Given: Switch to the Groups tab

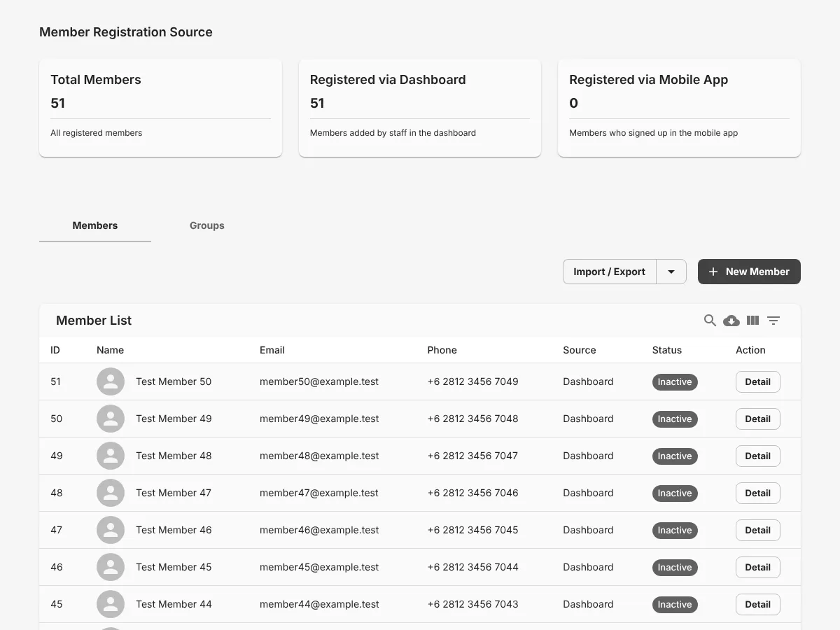Looking at the screenshot, I should coord(207,225).
